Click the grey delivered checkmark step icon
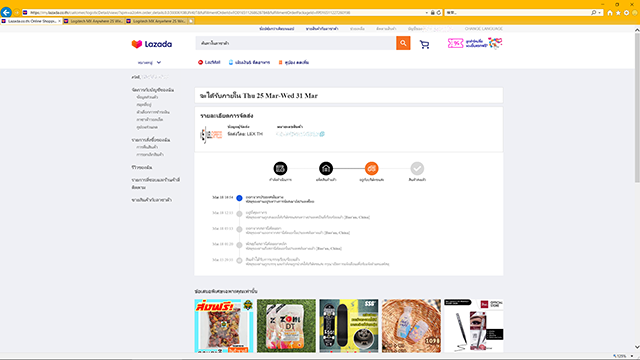The width and height of the screenshot is (640, 360). coord(417,168)
